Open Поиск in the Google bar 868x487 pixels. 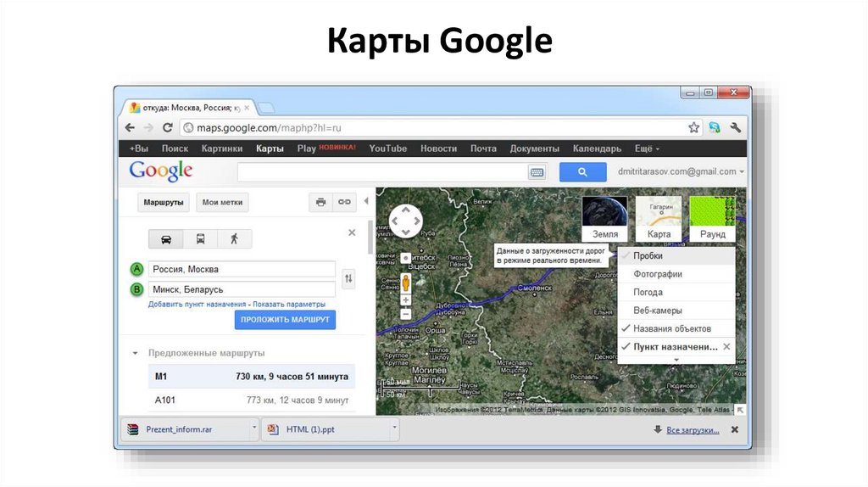tap(175, 148)
